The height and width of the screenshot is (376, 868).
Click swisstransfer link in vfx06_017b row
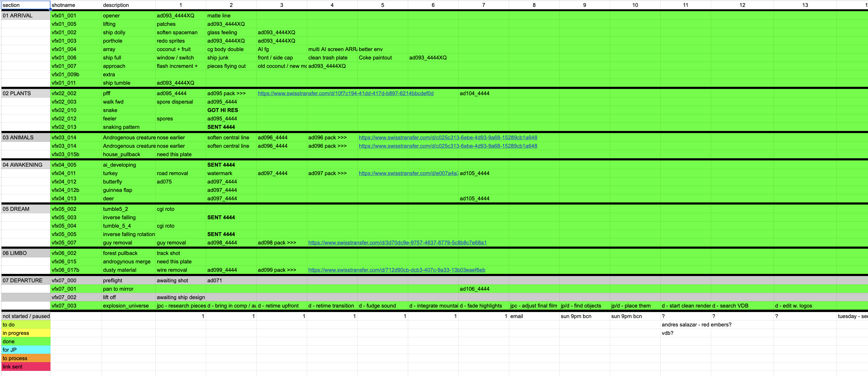pyautogui.click(x=396, y=270)
